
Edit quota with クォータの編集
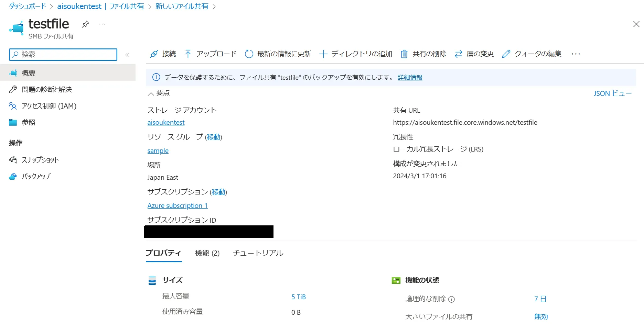(x=532, y=54)
